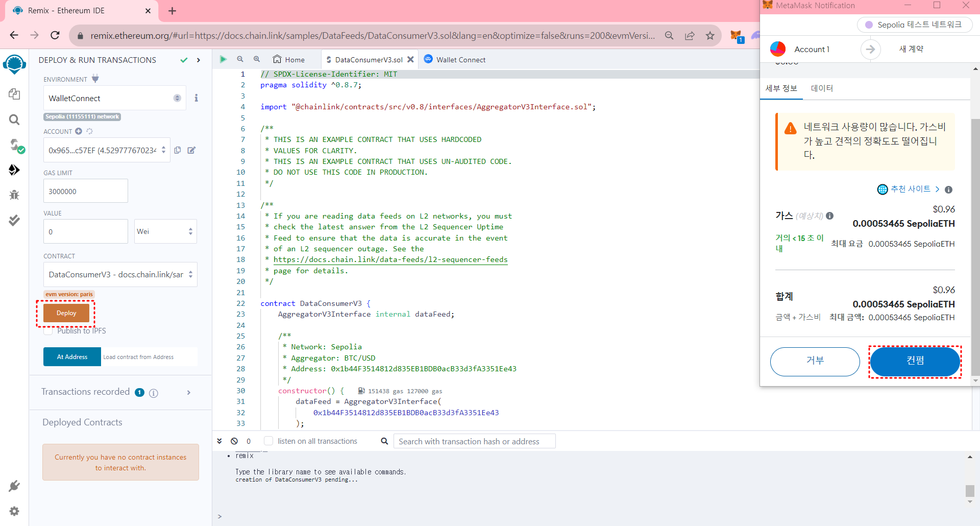This screenshot has height=526, width=980.
Task: Open the Remix settings gear icon
Action: tap(14, 511)
